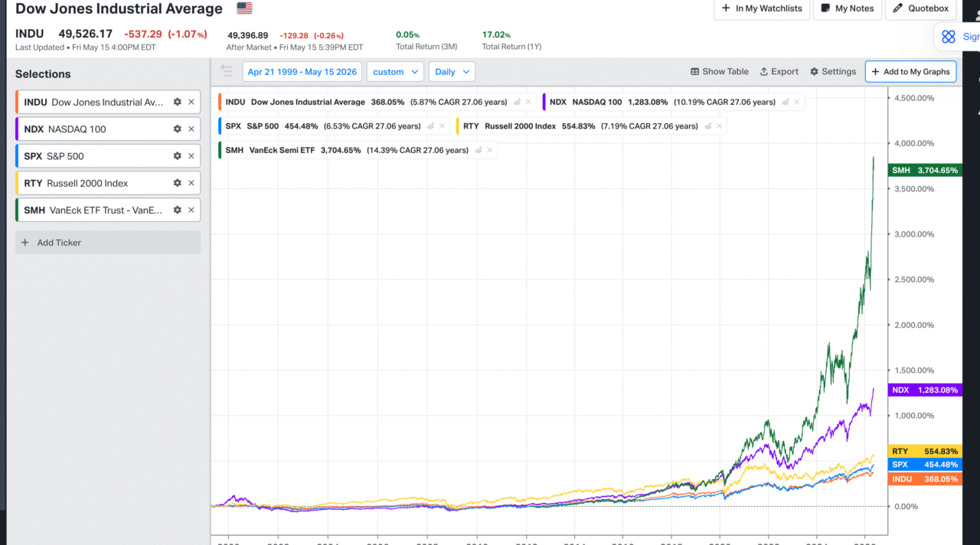Click Show Table

pyautogui.click(x=720, y=71)
